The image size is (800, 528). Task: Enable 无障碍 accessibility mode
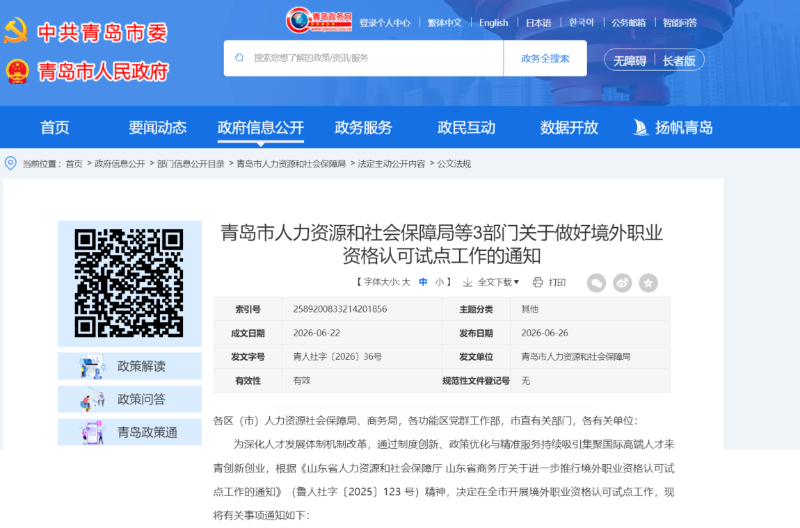[x=630, y=61]
